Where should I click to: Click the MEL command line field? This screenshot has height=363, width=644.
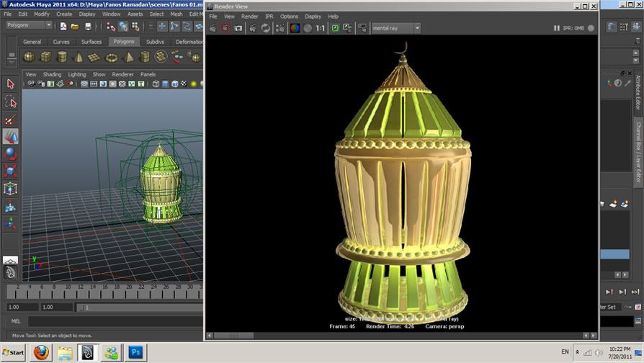coord(115,321)
